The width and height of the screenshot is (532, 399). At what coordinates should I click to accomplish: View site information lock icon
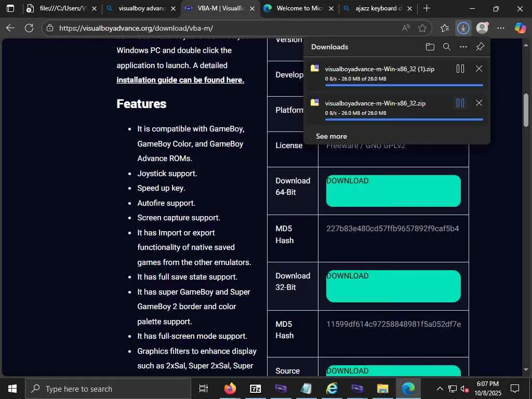(50, 28)
